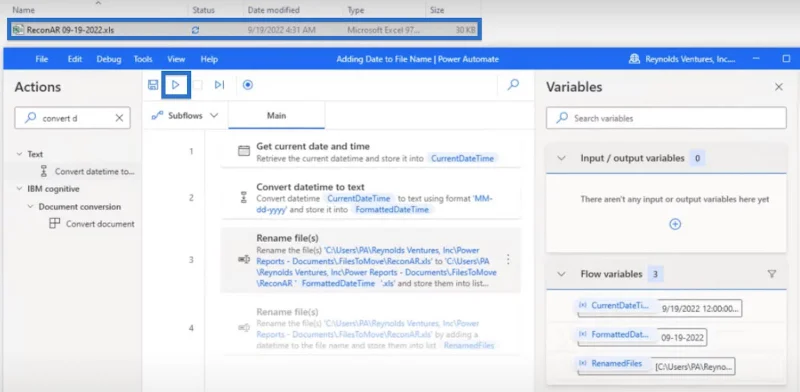Select the Convert document action

[x=92, y=224]
